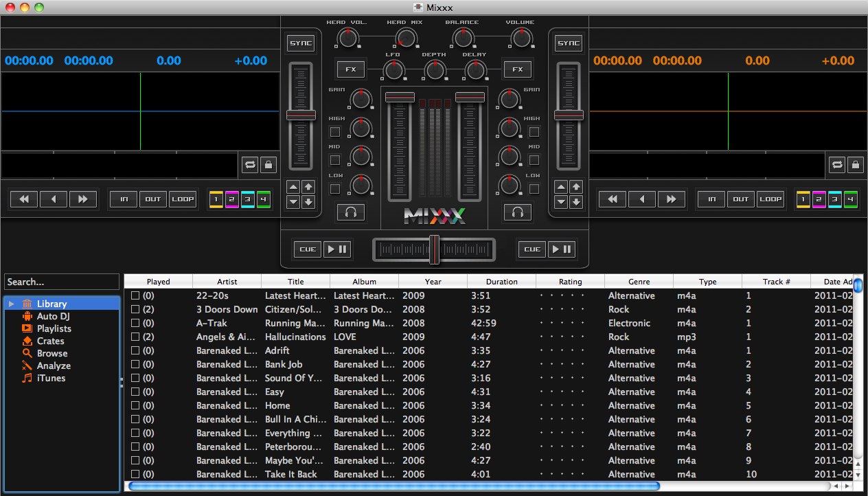Screen dimensions: 868x496
Task: Click into the library Search field
Action: click(62, 282)
